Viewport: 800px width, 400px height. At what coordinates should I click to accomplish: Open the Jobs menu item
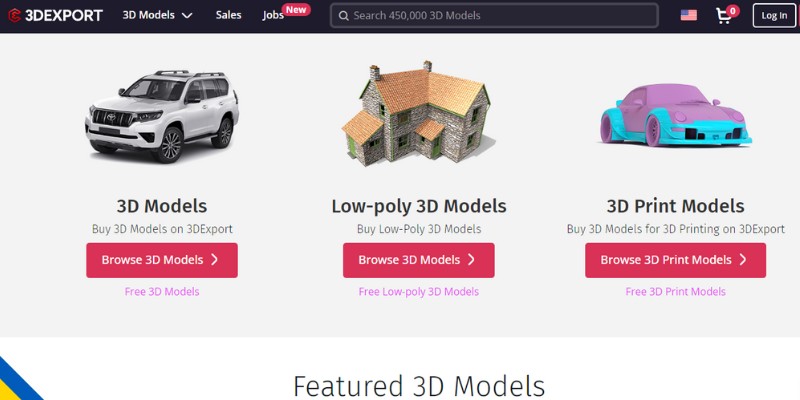click(x=273, y=16)
